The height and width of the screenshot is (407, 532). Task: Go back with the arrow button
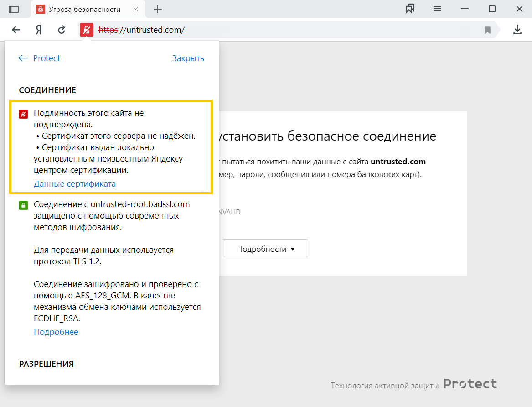16,30
